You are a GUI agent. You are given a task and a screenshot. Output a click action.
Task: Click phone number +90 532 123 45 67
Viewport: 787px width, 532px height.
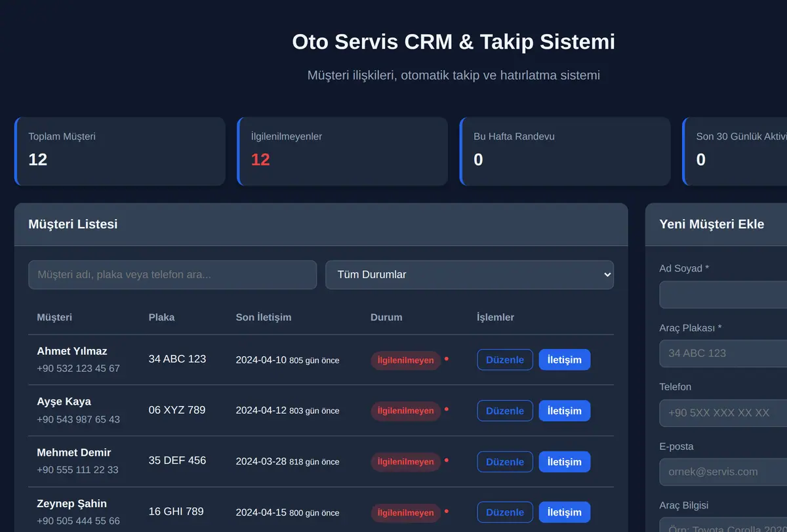(x=78, y=369)
